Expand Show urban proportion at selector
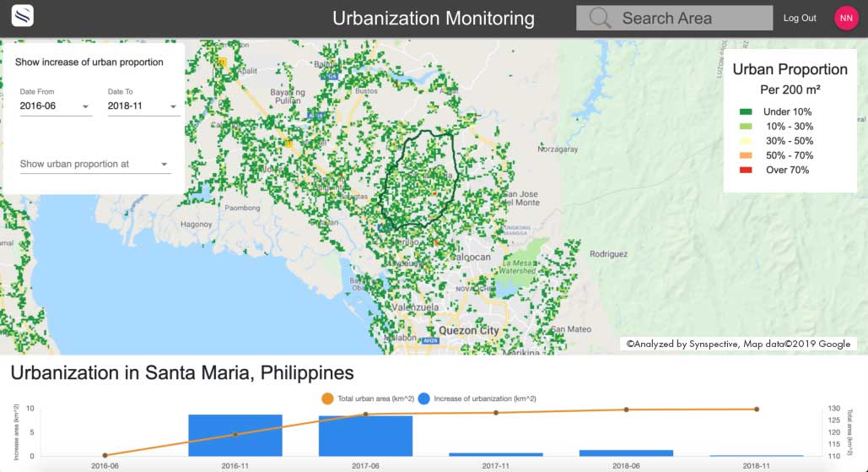 click(94, 164)
